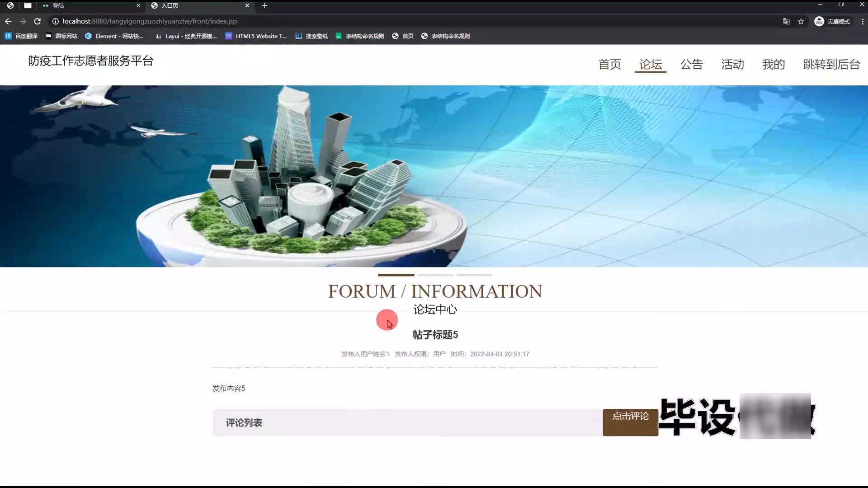Open a new tab with the plus icon

264,5
